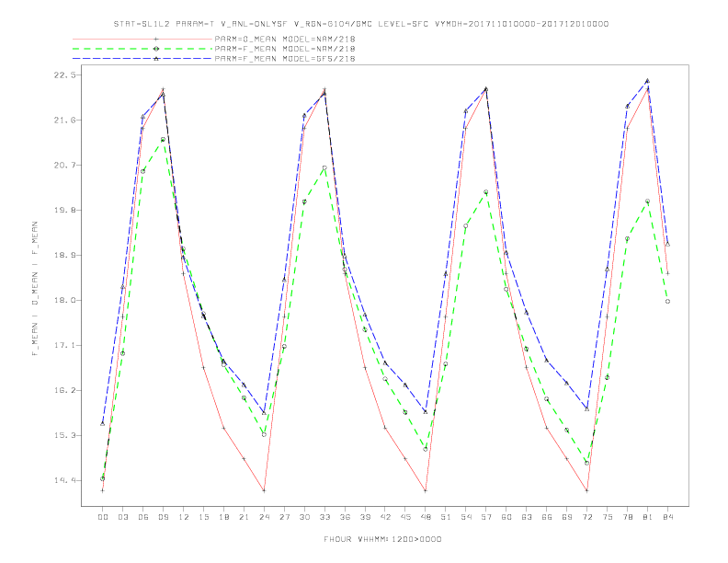
Task: Select legend label PARM=F_MEAN MODEL=NAM/218
Action: click(x=285, y=49)
